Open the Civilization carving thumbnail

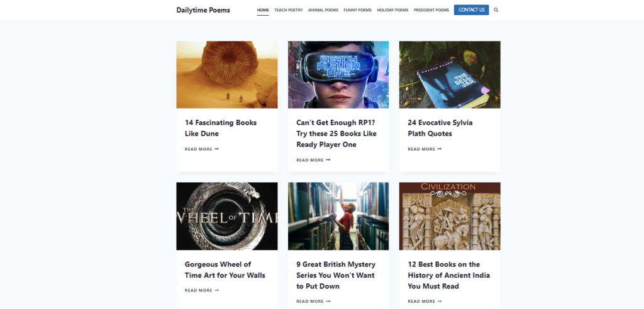[x=450, y=216]
